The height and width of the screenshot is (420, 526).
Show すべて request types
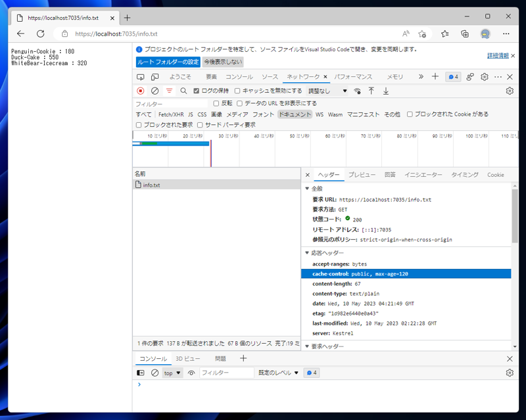click(x=143, y=114)
